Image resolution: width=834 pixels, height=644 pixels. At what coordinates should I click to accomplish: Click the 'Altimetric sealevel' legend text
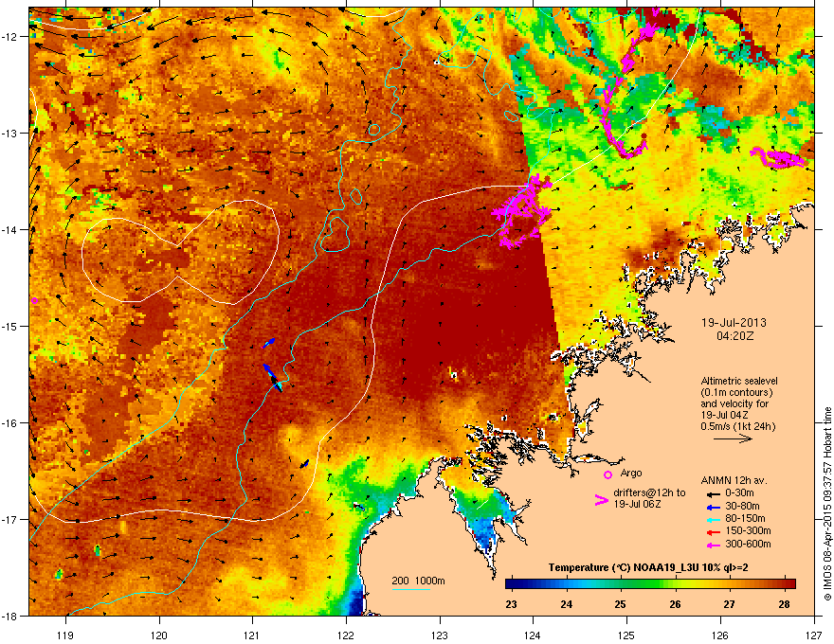[x=739, y=381]
